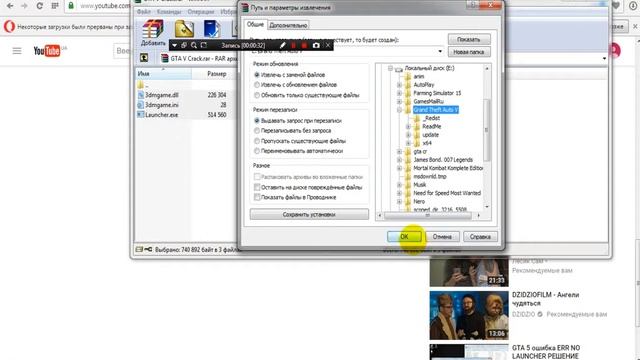
Task: Select Обновить только существующие файлы option
Action: point(257,95)
